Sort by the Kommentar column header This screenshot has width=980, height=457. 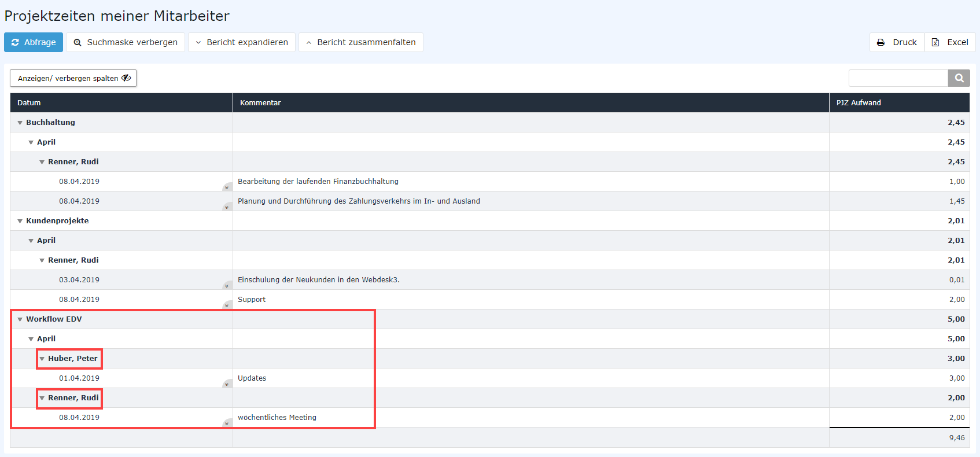coord(530,102)
